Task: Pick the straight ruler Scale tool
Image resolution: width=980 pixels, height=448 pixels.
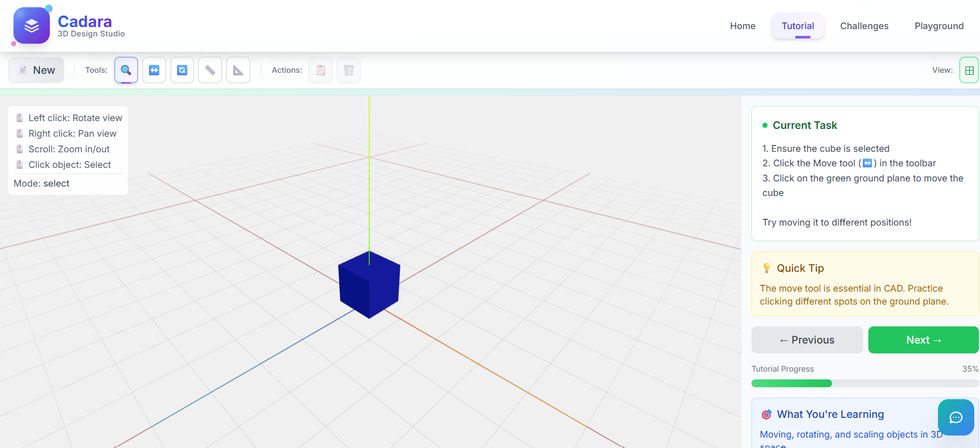Action: click(210, 70)
